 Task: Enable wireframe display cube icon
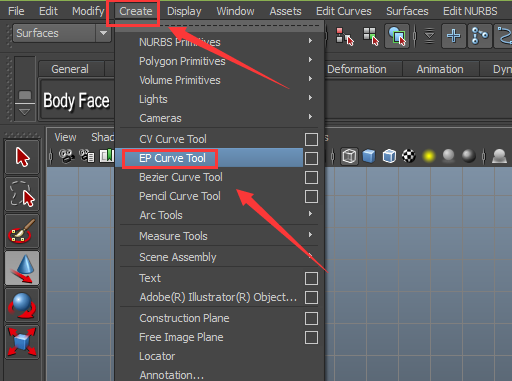[x=349, y=156]
